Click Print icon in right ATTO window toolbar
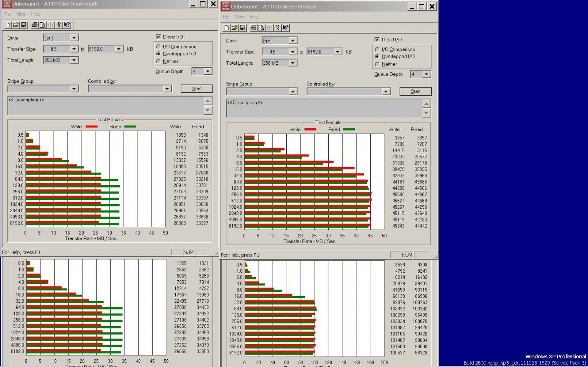The height and width of the screenshot is (367, 588). pyautogui.click(x=253, y=28)
